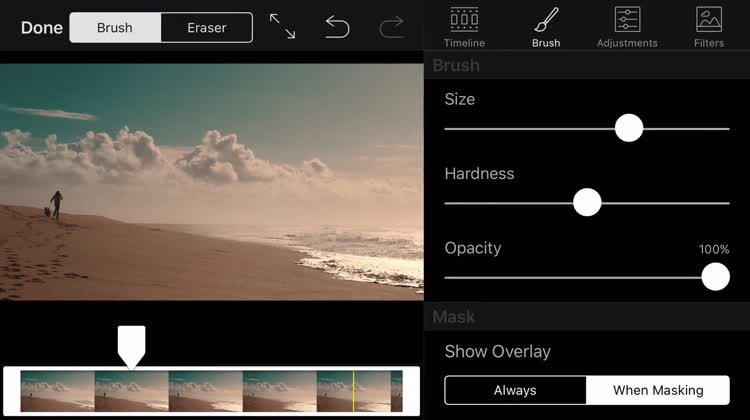The image size is (750, 420).
Task: Click the Hardness label
Action: pos(479,174)
